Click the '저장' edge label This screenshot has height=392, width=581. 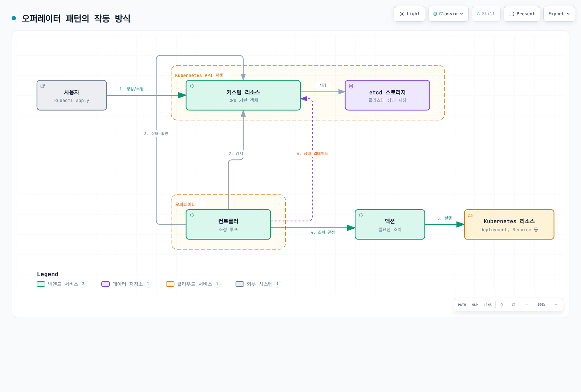323,85
